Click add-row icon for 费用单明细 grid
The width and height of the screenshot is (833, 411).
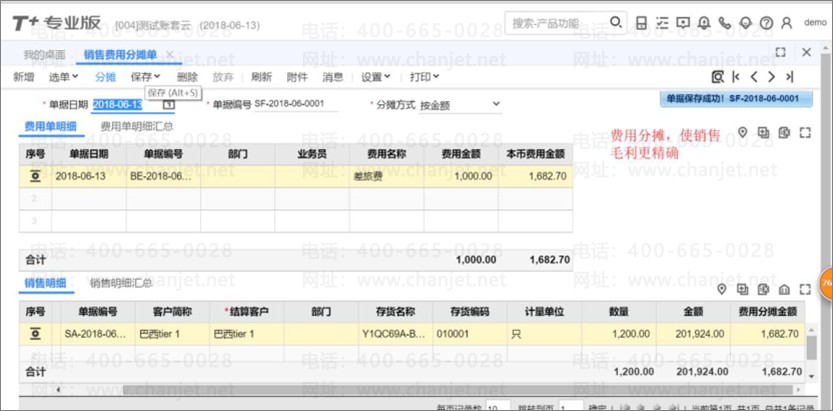pyautogui.click(x=763, y=132)
